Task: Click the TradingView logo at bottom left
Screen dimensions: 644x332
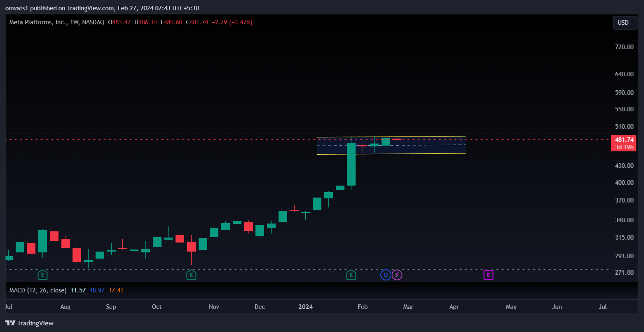Action: pyautogui.click(x=29, y=323)
